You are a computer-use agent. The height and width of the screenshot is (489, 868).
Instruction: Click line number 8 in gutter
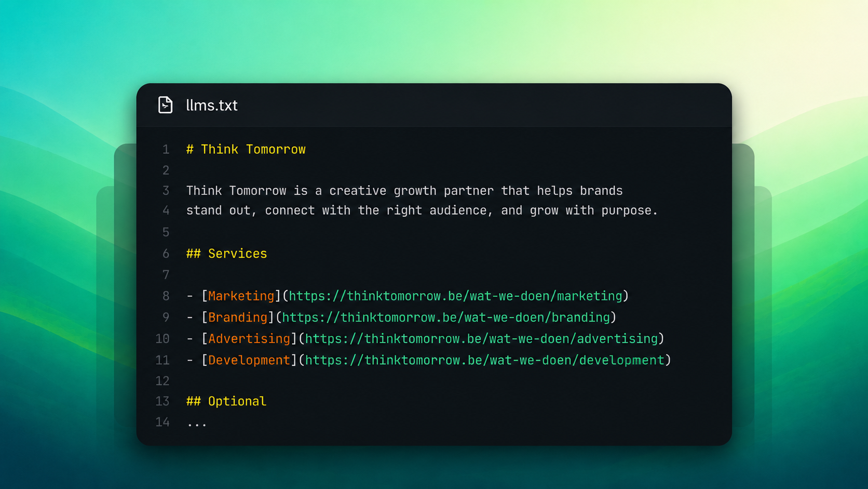point(166,296)
